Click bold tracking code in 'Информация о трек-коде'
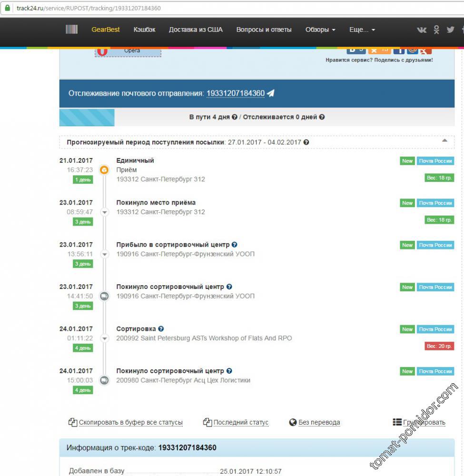This screenshot has height=476, width=464. point(187,447)
